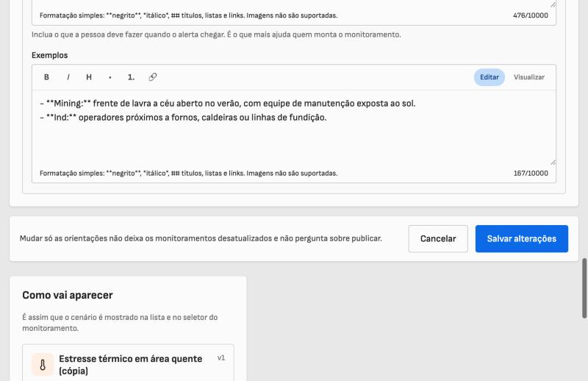Click the 'Como vai aparecer' heading
The height and width of the screenshot is (381, 588).
point(68,295)
